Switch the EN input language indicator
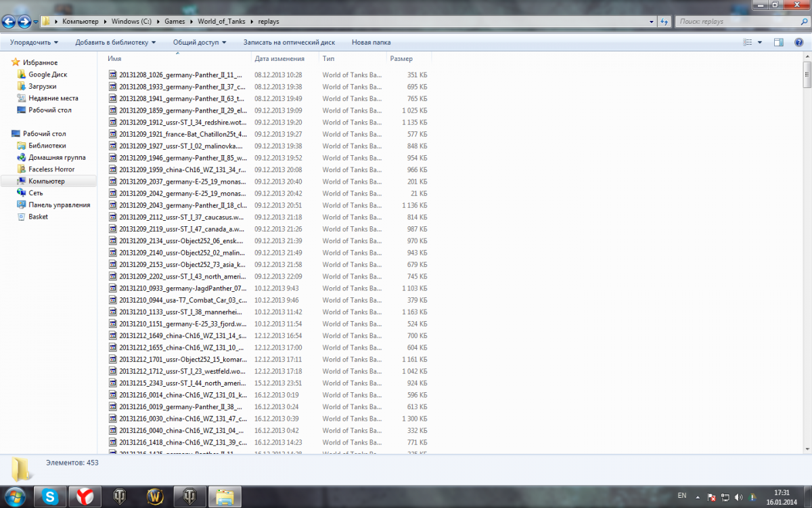Image resolution: width=812 pixels, height=508 pixels. point(681,496)
